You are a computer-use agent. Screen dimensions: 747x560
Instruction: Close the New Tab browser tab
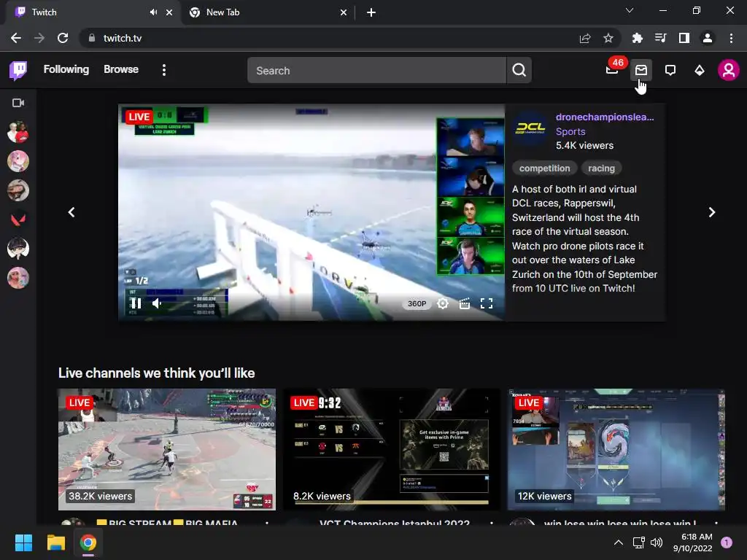pos(344,12)
